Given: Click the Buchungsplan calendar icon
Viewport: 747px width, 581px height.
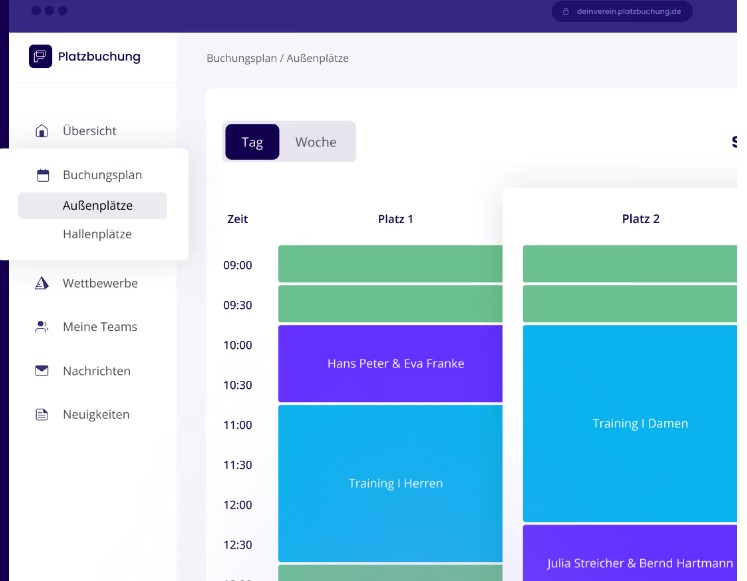Looking at the screenshot, I should tap(42, 175).
